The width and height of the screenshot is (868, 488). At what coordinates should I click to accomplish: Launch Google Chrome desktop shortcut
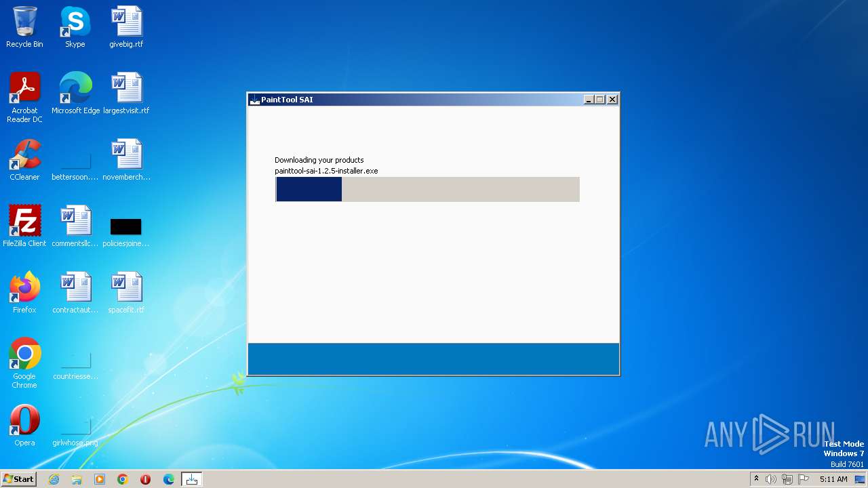[x=24, y=363]
